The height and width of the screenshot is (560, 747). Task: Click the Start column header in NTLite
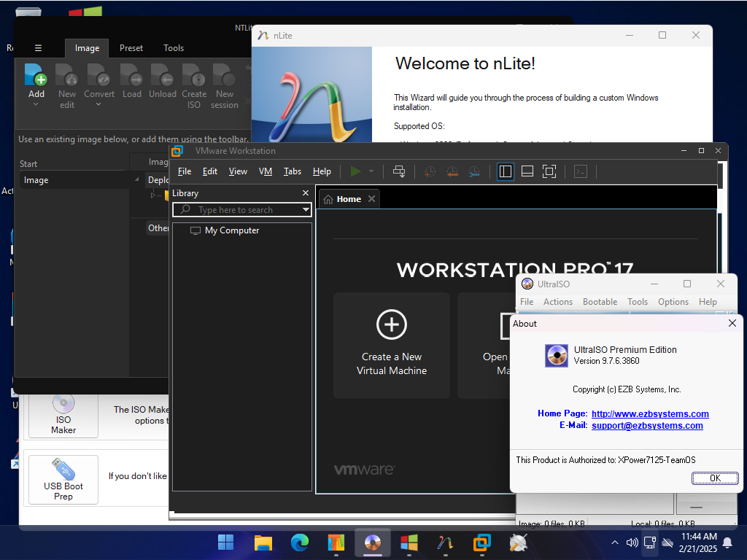click(28, 164)
